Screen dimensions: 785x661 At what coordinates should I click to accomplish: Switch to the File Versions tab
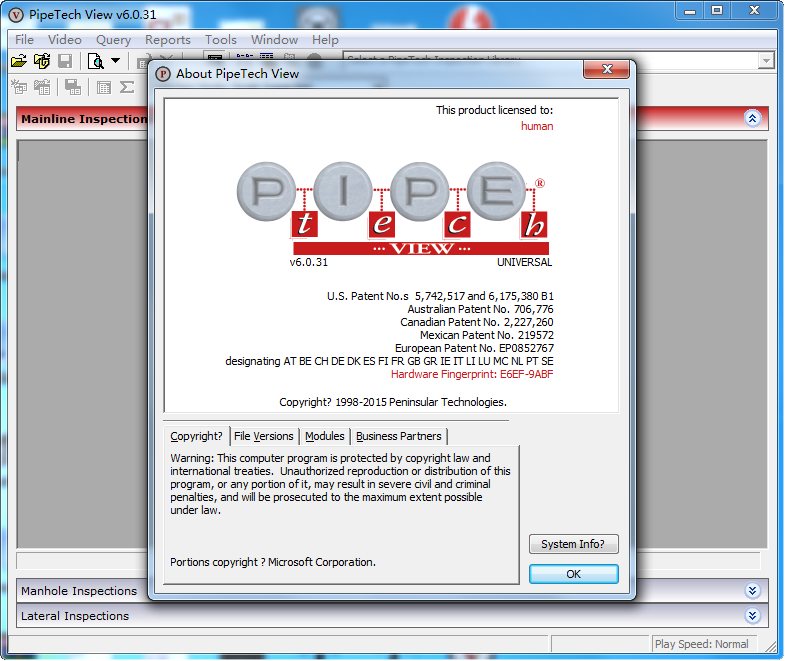pos(263,436)
